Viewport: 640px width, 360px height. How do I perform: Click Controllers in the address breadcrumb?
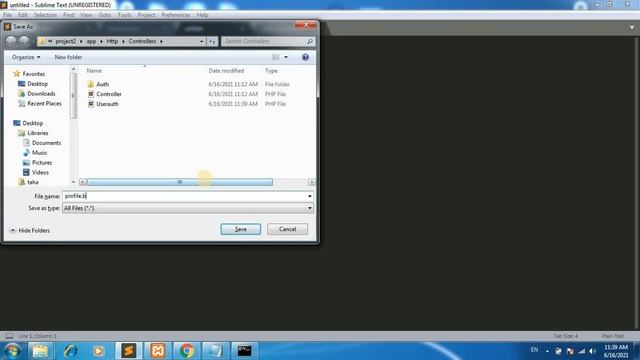[142, 41]
